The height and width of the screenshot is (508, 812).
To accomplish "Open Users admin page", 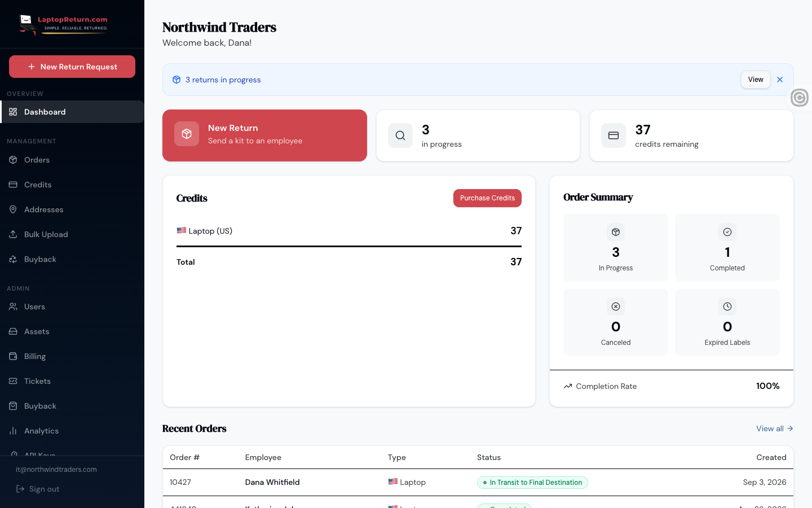I will click(x=72, y=306).
